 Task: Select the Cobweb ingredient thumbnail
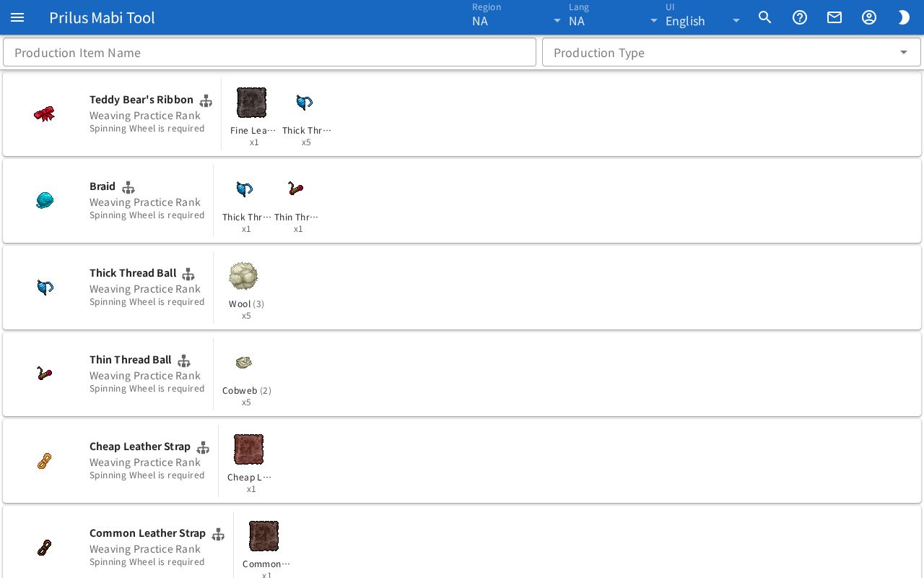click(x=244, y=363)
